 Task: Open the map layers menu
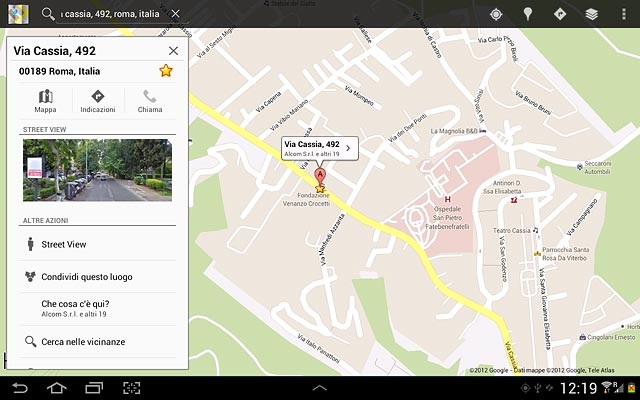click(591, 14)
